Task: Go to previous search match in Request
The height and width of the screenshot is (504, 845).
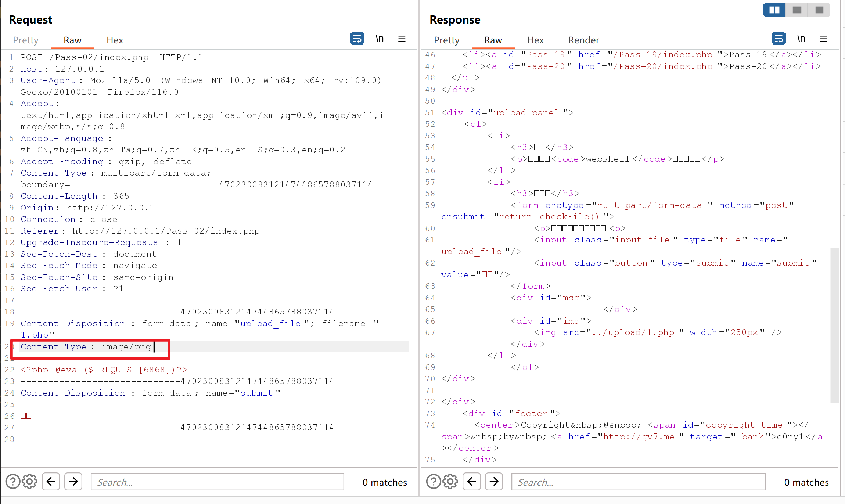Action: tap(51, 482)
